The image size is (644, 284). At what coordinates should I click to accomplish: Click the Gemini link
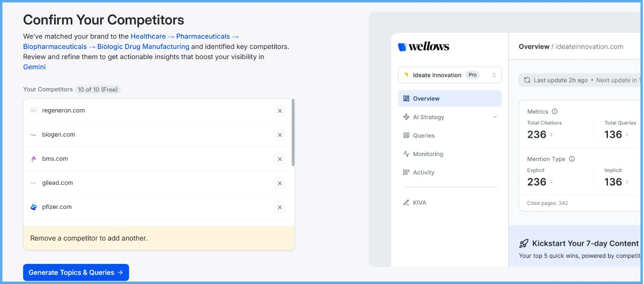[x=35, y=67]
